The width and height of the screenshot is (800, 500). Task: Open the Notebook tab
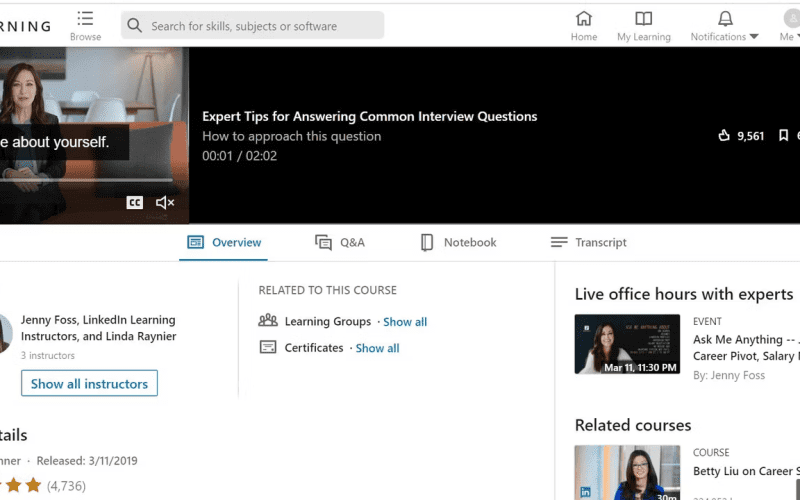(x=458, y=242)
